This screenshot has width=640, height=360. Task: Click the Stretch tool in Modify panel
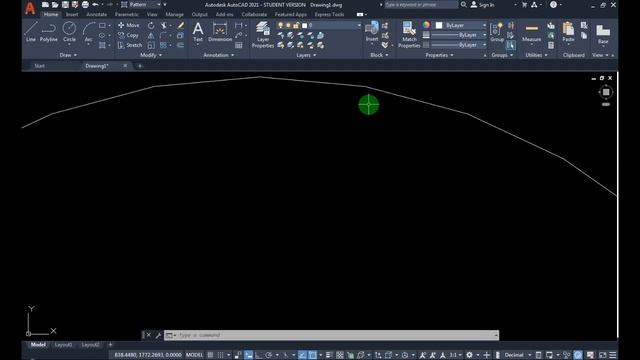[x=130, y=45]
